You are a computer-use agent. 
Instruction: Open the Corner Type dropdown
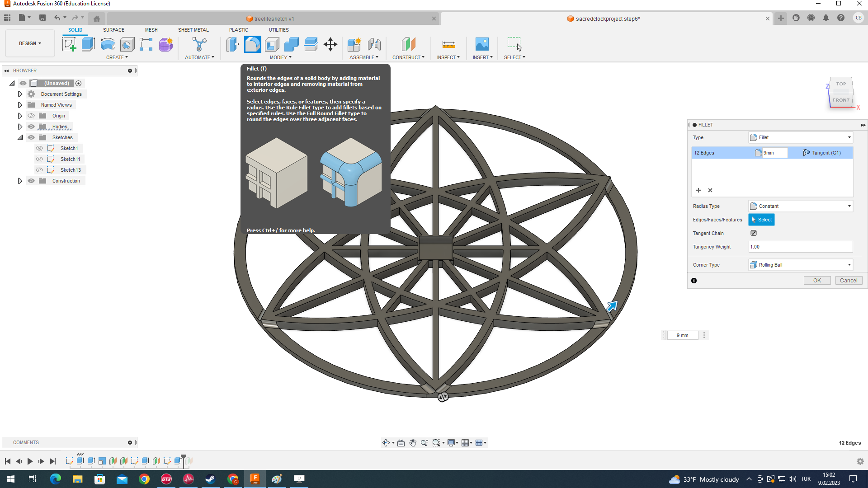(800, 265)
